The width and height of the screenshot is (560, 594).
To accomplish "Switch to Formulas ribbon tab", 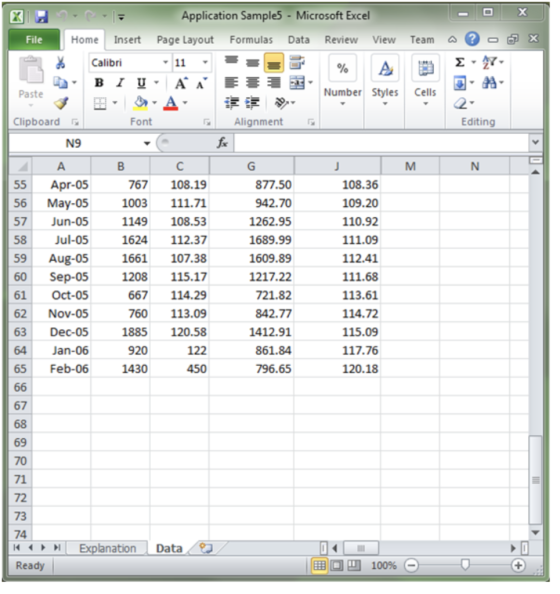I will pos(251,40).
